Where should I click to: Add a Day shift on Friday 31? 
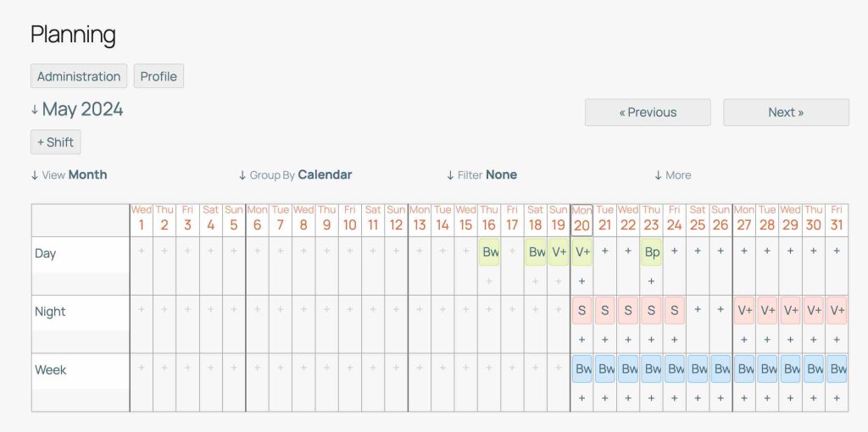click(837, 251)
